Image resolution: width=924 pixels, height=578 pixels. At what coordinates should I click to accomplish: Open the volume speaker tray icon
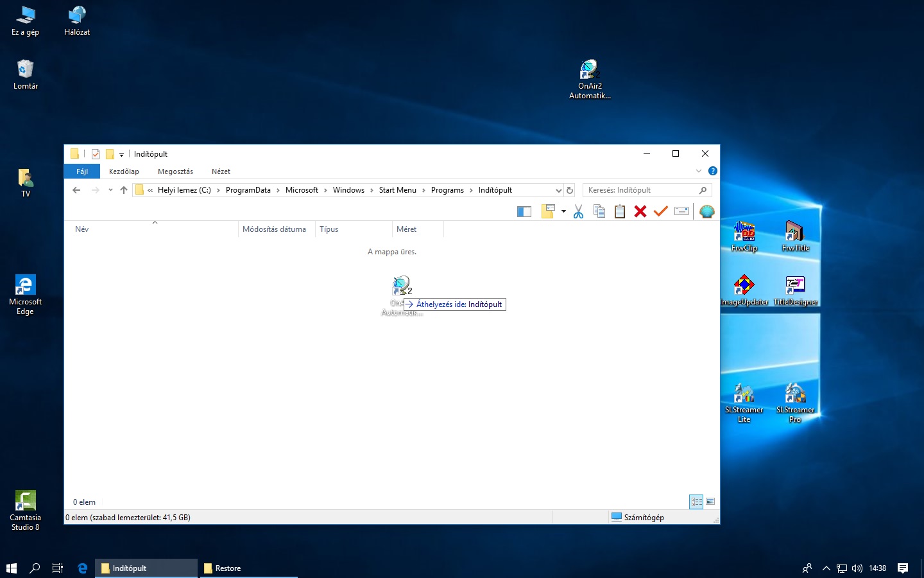click(x=857, y=568)
